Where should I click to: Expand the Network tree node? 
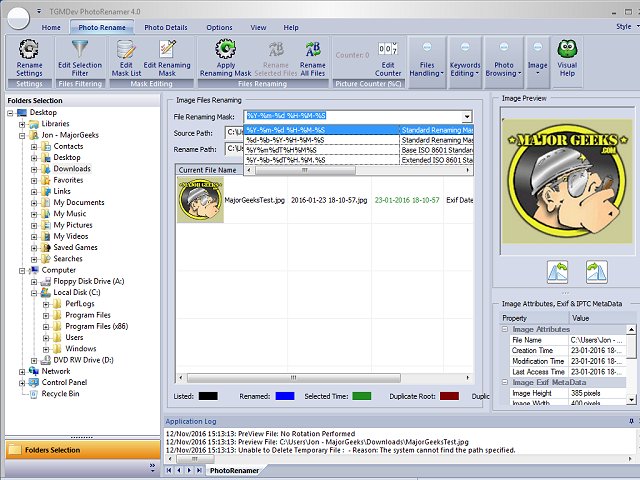22,371
